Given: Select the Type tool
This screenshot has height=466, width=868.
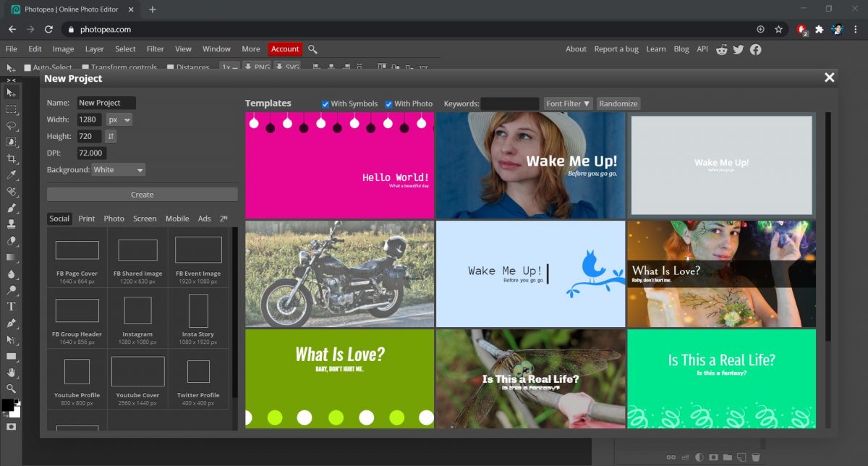Looking at the screenshot, I should pos(10,305).
